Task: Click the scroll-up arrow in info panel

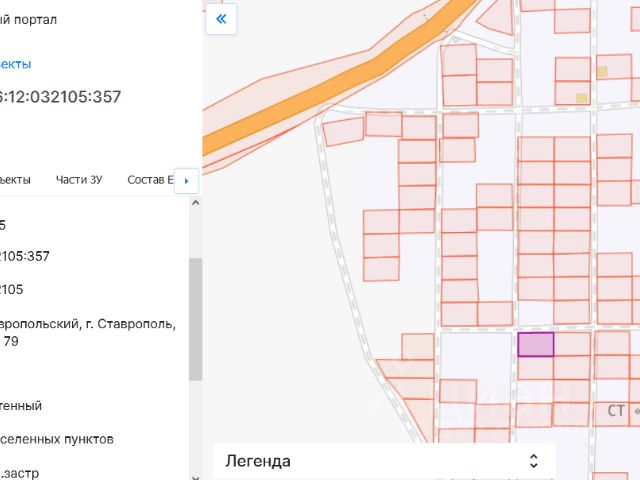Action: tap(196, 202)
